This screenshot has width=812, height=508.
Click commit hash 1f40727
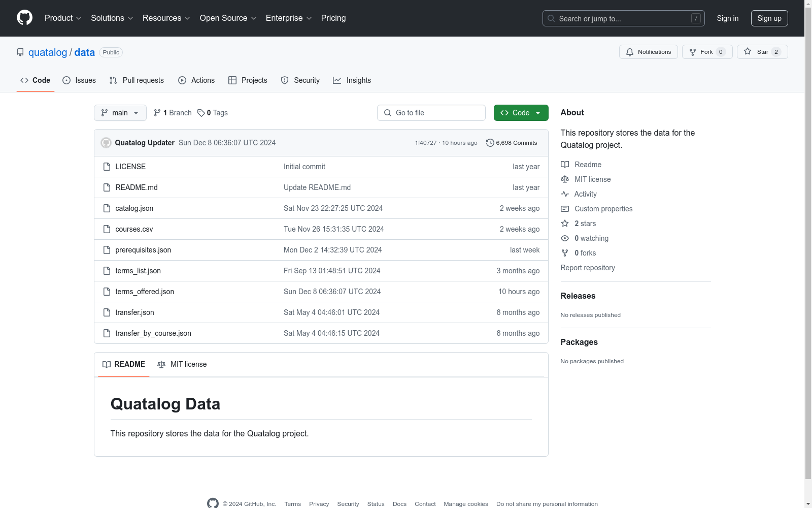426,143
